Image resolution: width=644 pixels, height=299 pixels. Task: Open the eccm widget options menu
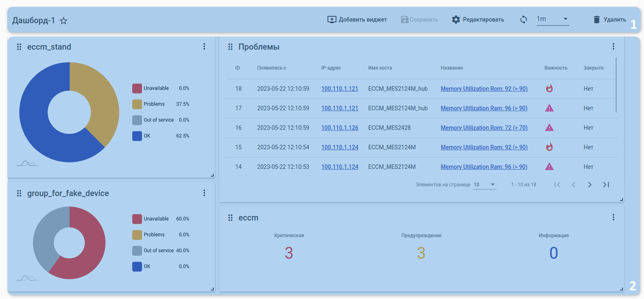613,218
